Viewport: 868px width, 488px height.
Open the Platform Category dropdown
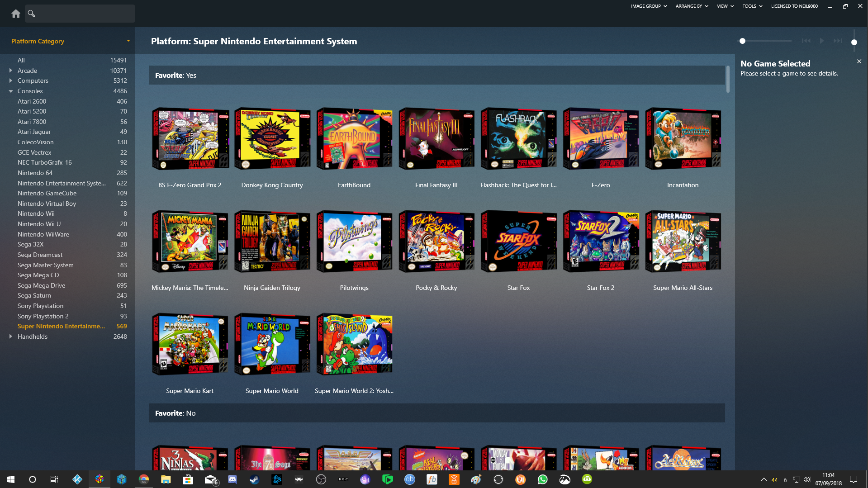[x=71, y=41]
